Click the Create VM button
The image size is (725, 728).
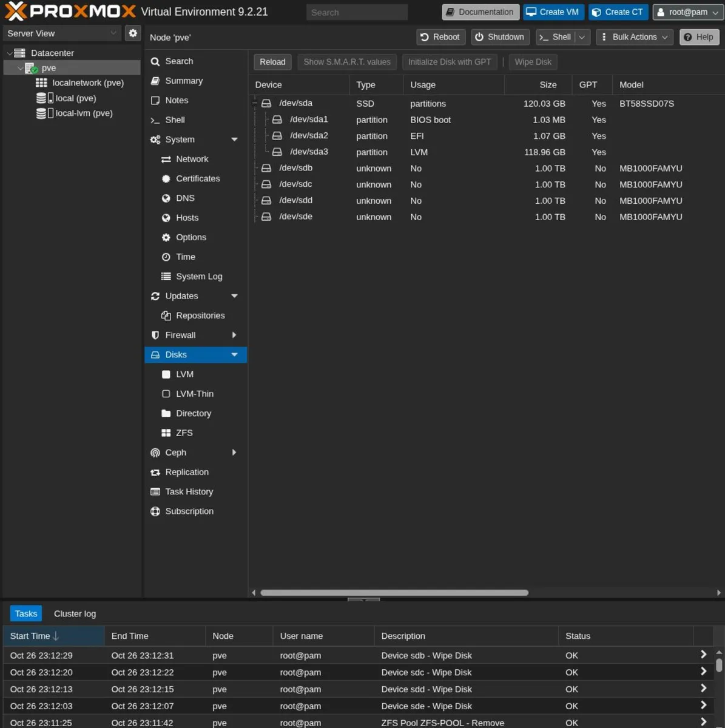(554, 12)
